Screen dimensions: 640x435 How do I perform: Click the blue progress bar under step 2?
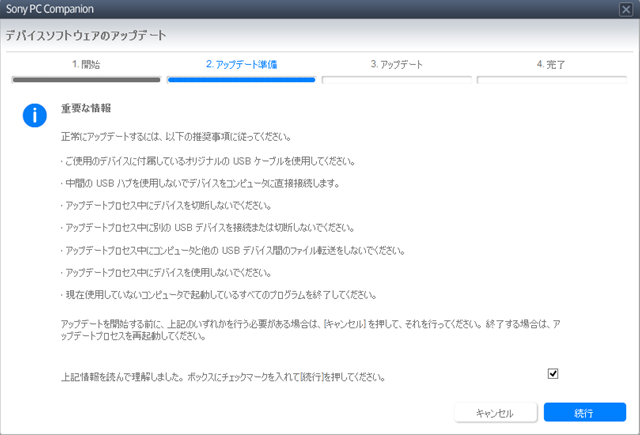click(x=241, y=80)
